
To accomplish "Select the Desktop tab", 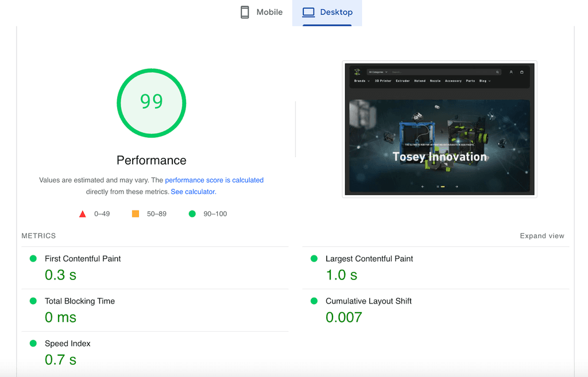I will [327, 12].
